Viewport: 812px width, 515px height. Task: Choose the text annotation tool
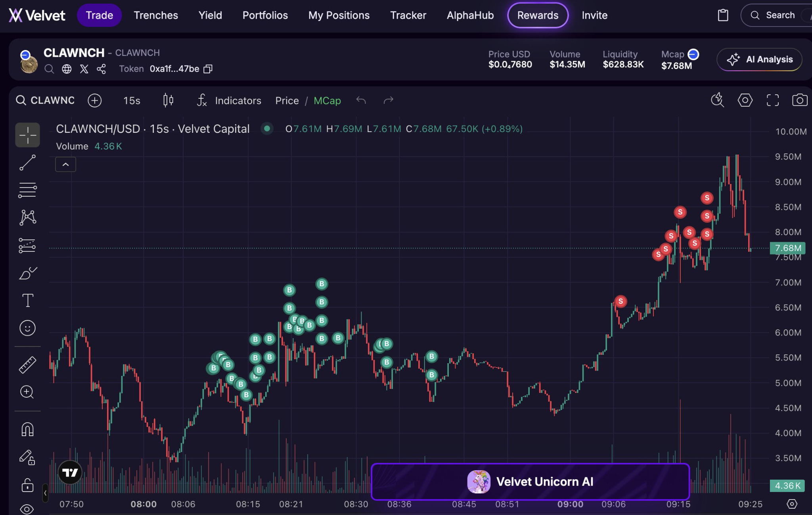coord(27,301)
